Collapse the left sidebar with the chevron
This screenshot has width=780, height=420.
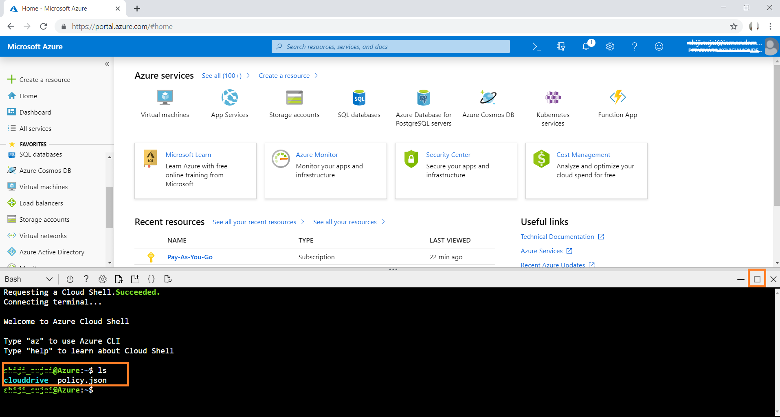(x=108, y=64)
